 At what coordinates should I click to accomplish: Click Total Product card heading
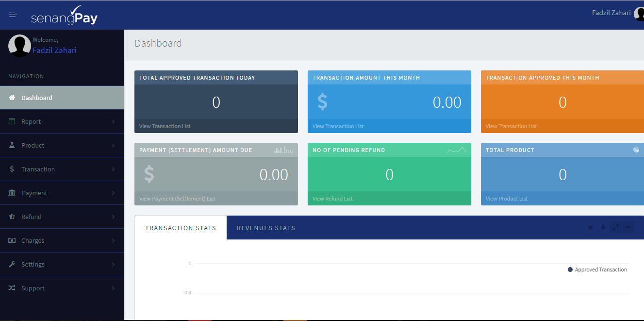[x=510, y=150]
